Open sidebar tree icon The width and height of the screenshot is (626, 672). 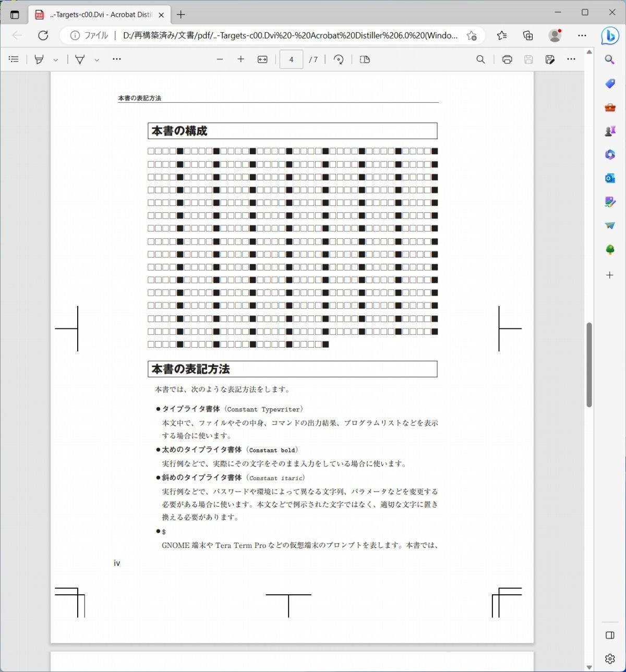610,250
